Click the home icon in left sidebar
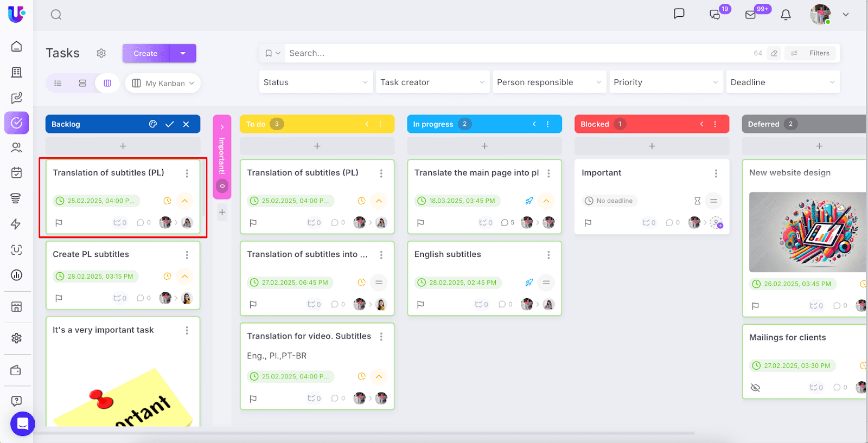This screenshot has width=868, height=443. click(x=17, y=47)
